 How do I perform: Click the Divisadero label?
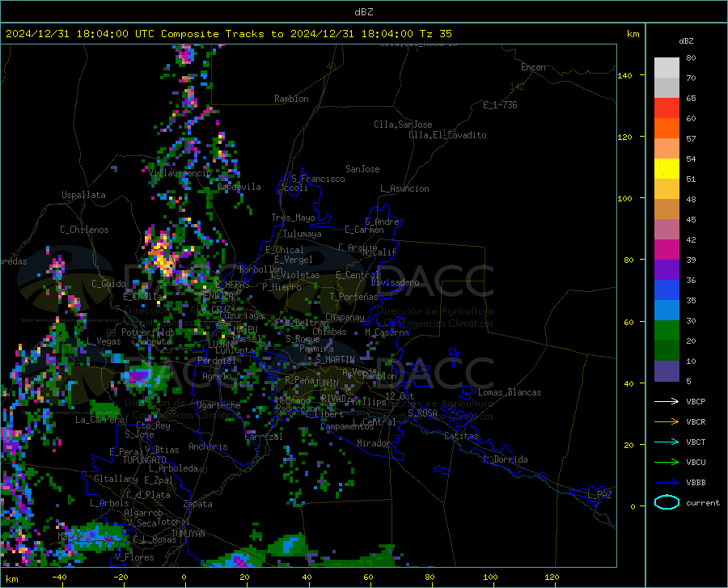tap(395, 282)
